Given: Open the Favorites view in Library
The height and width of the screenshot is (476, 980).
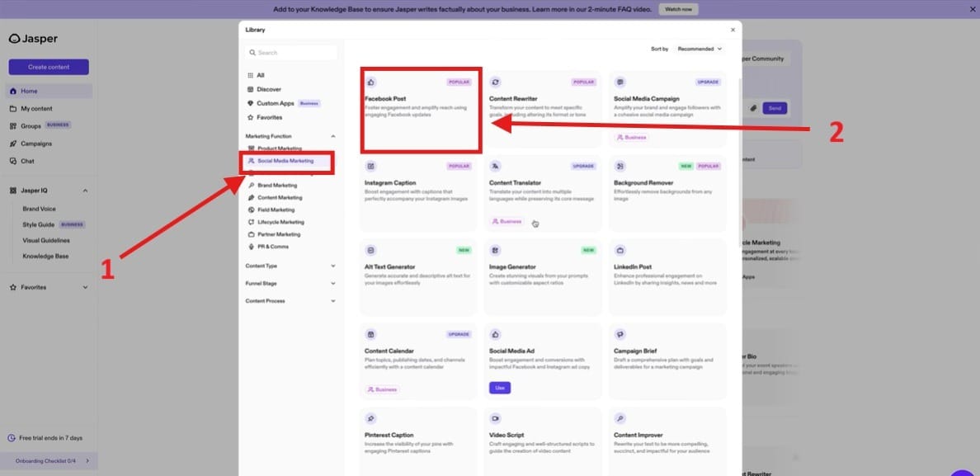Looking at the screenshot, I should pos(267,116).
